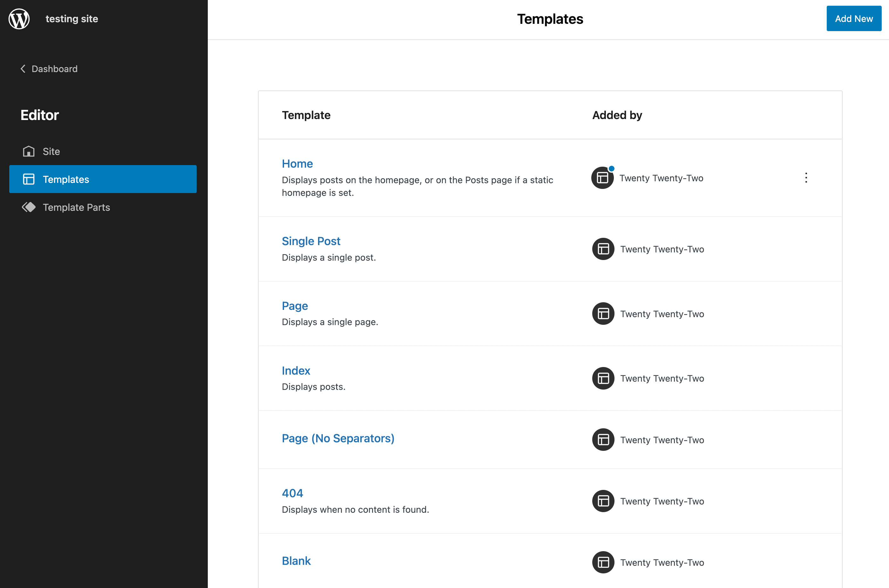Click the Site home icon in sidebar
Viewport: 889px width, 588px height.
[29, 151]
